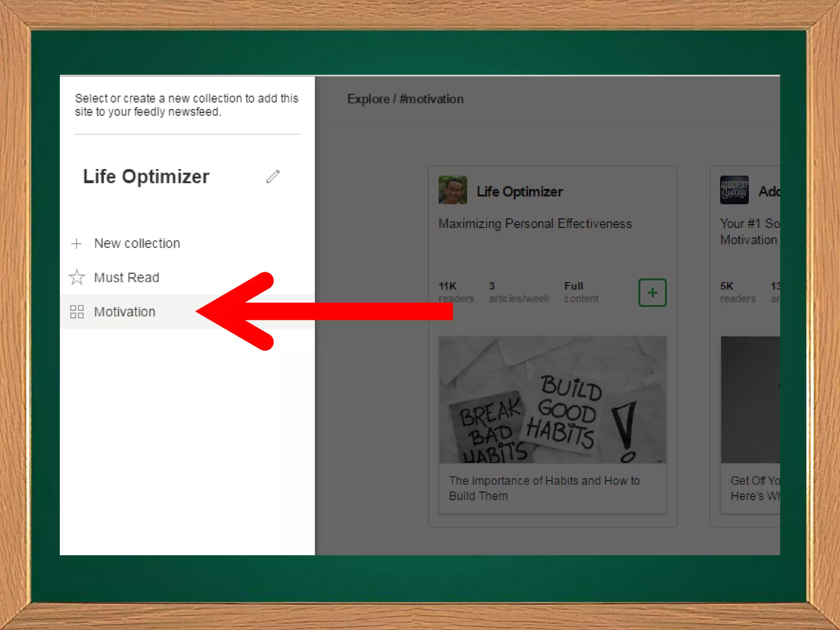The height and width of the screenshot is (630, 840).
Task: Select the Must Read collection
Action: [126, 278]
